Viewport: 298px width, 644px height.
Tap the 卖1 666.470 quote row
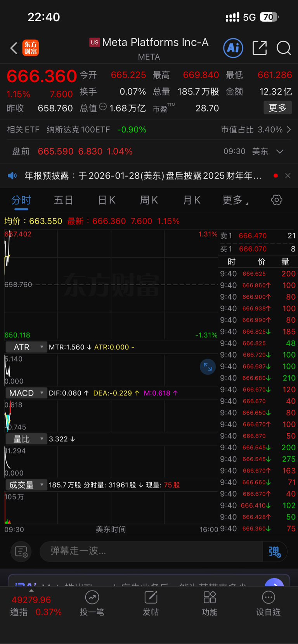click(258, 236)
